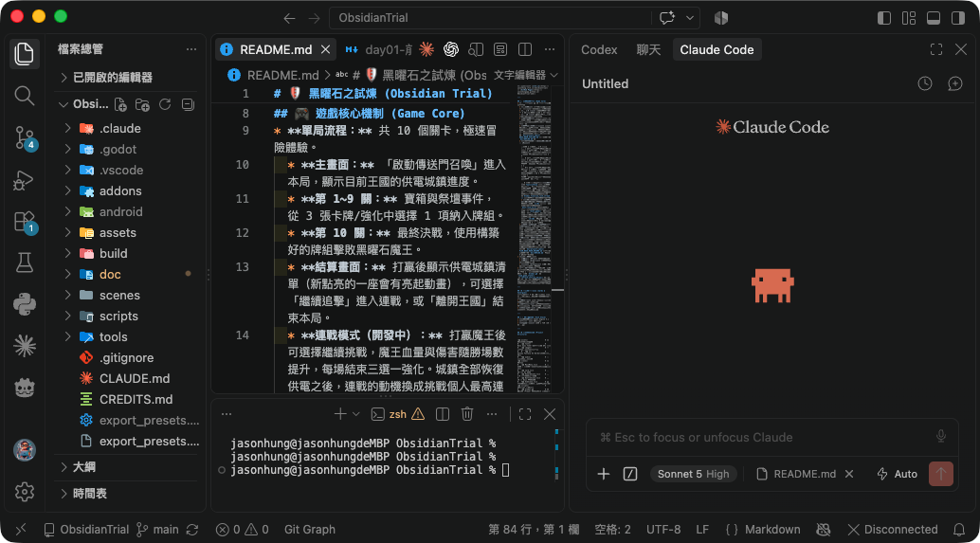Open session history clock icon

pos(925,83)
